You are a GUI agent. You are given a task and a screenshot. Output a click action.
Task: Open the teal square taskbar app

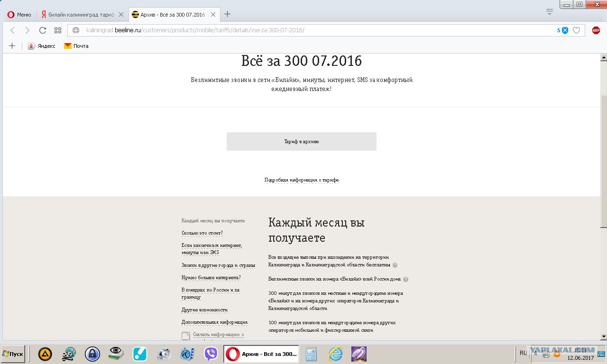(x=140, y=354)
